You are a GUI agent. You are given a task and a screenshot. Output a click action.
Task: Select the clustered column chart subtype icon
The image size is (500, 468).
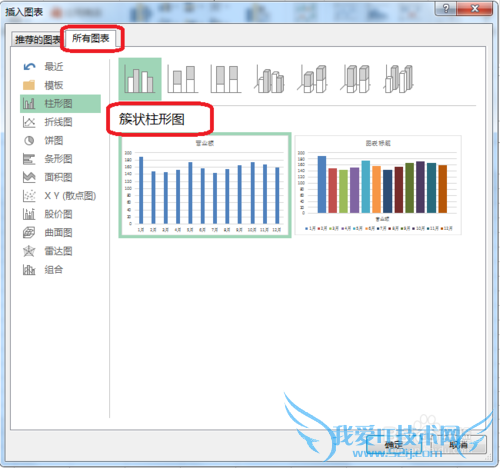click(x=140, y=79)
